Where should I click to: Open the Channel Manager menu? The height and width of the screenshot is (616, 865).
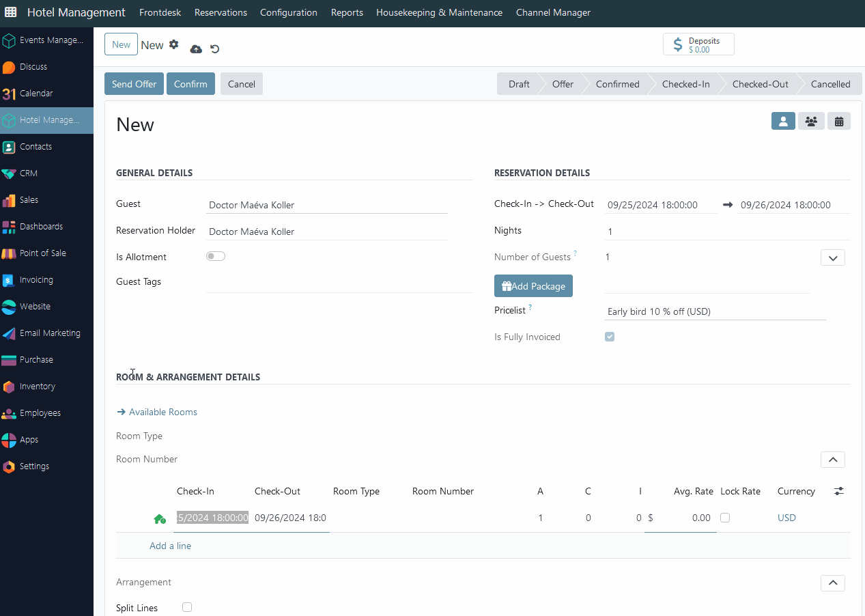(x=553, y=12)
